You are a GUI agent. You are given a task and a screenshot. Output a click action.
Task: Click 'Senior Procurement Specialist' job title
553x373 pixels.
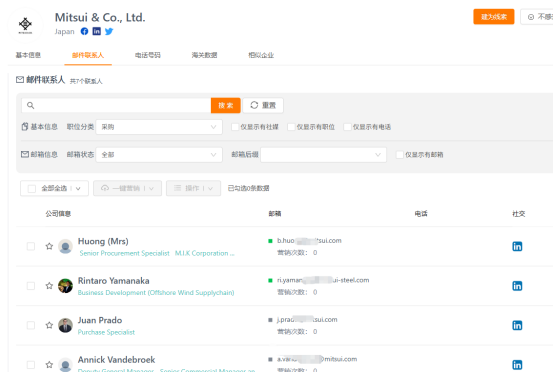coord(124,253)
